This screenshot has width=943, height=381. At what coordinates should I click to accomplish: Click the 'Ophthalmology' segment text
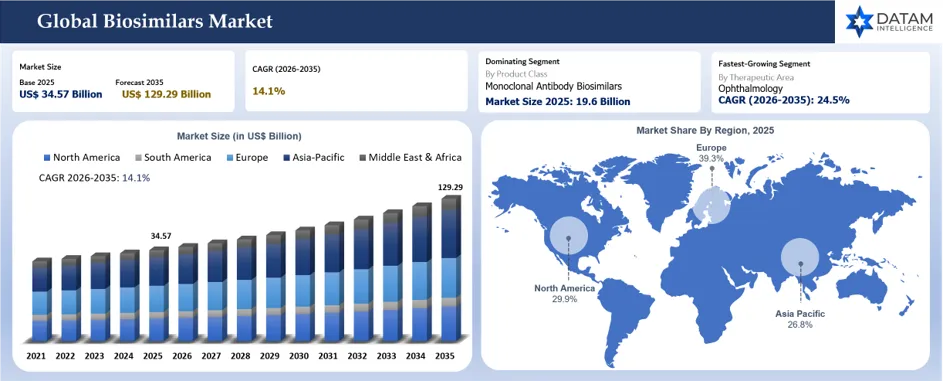click(751, 88)
